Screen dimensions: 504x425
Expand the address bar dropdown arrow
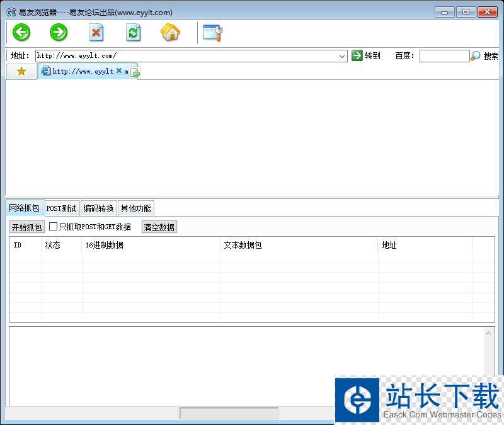click(342, 56)
